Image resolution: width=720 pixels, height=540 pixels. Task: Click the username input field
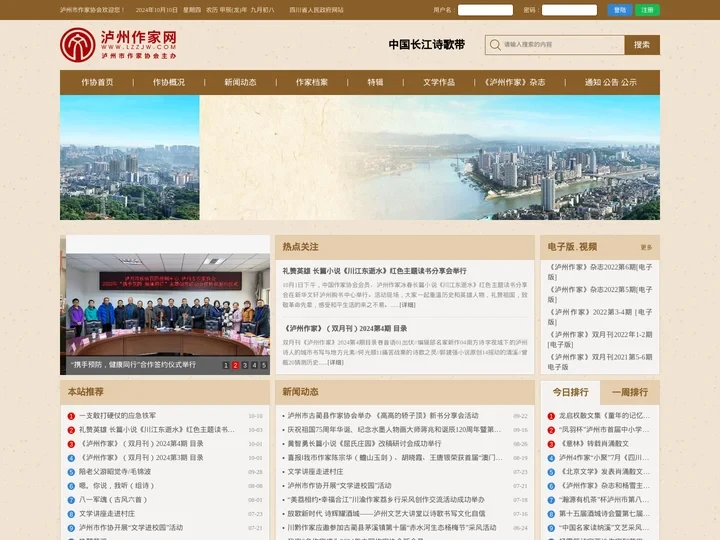tap(485, 10)
